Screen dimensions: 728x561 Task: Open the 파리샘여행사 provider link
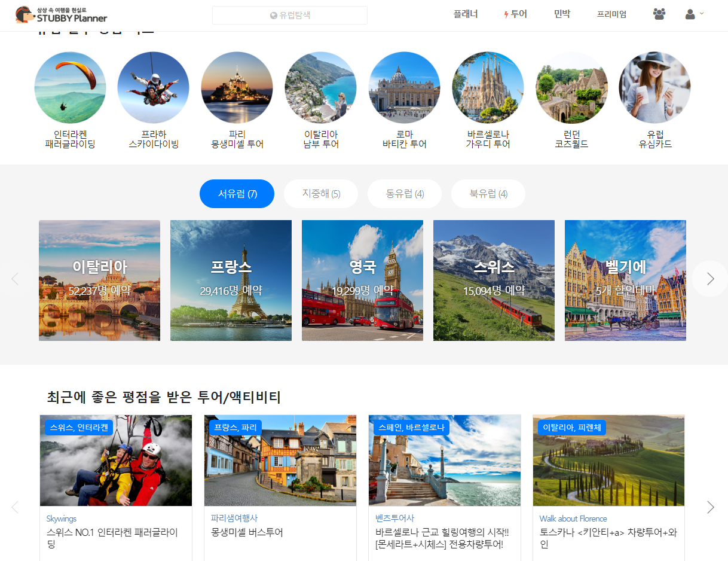point(234,519)
